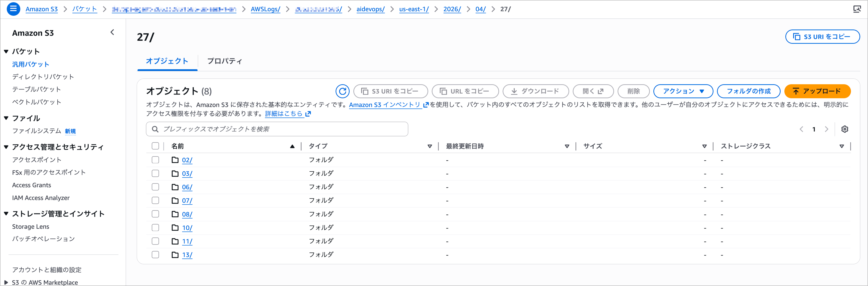Screen dimensions: 868x286
Task: Select the オブジェクト tab
Action: coord(167,61)
